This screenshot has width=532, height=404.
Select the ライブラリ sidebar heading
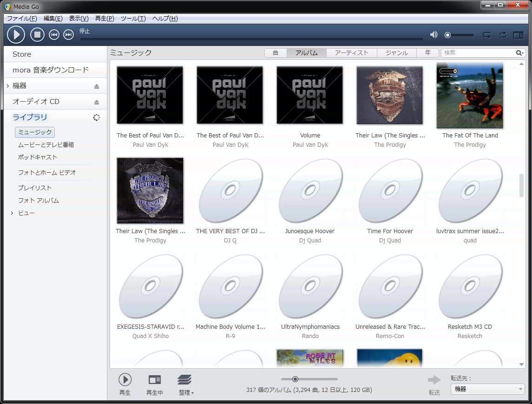click(x=30, y=117)
